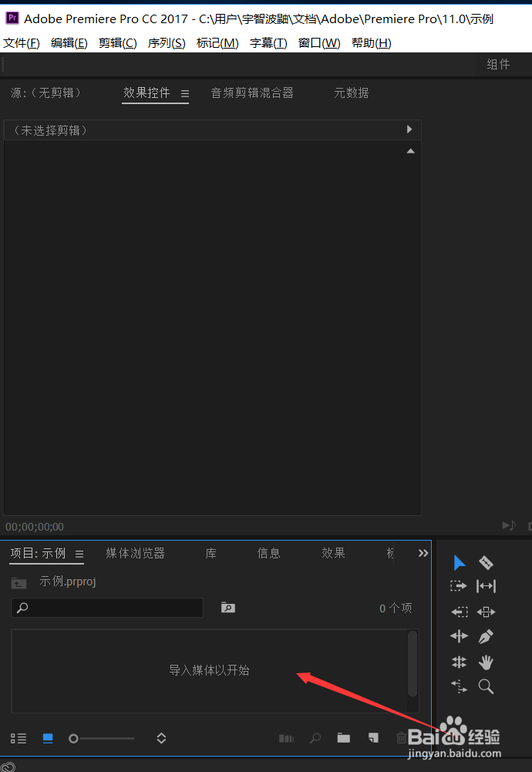This screenshot has height=772, width=532.
Task: Click the 示例.prproj project name
Action: pyautogui.click(x=67, y=582)
